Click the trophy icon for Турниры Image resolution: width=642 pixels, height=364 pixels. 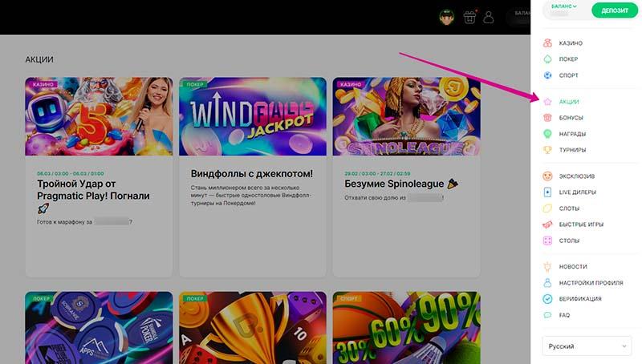(547, 150)
